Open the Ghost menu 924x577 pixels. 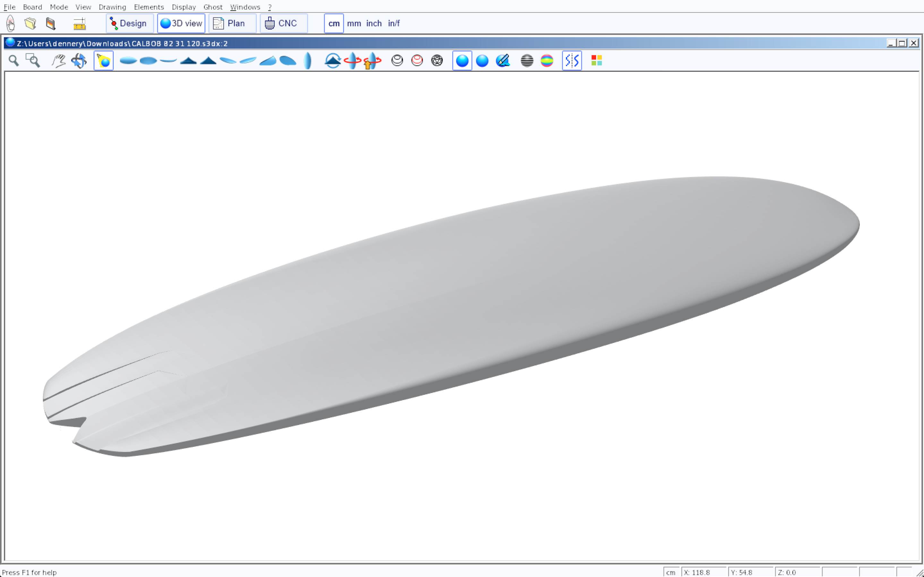pos(213,7)
